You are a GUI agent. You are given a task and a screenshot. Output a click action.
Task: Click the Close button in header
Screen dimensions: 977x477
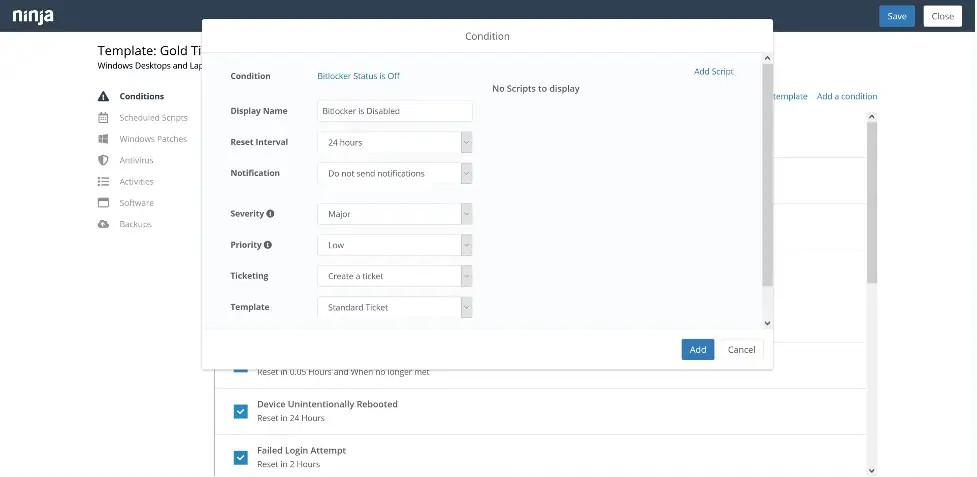[942, 16]
